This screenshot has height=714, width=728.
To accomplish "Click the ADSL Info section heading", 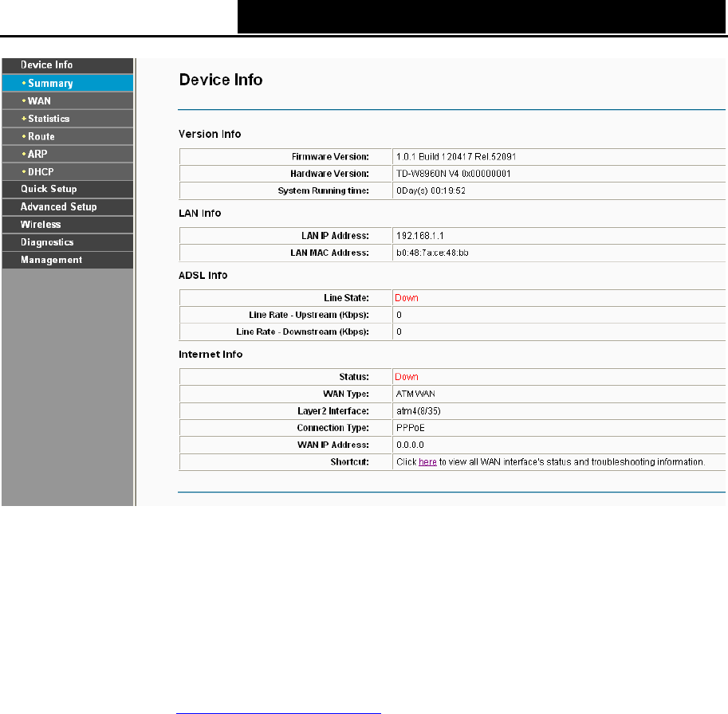I will pos(203,276).
